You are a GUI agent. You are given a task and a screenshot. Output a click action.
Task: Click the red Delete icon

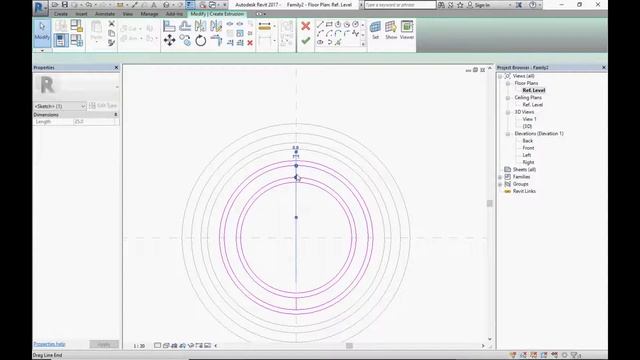pos(250,42)
